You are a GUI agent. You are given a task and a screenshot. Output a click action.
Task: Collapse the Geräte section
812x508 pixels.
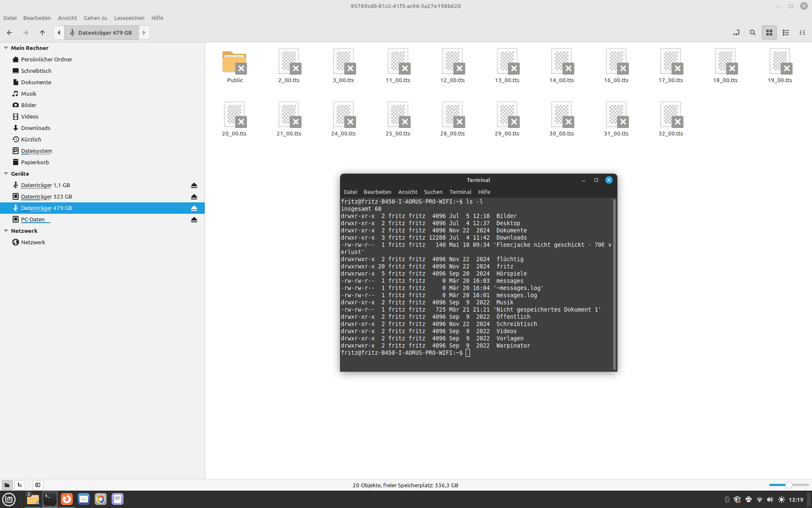click(6, 174)
